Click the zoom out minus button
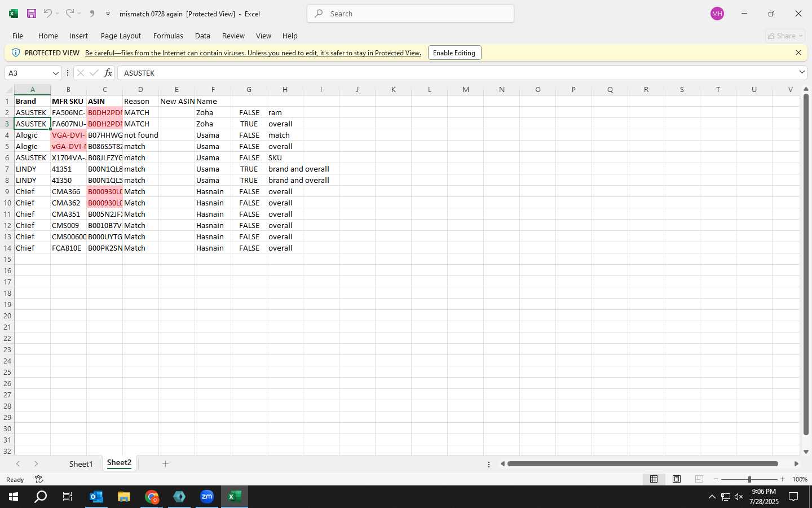 (716, 479)
